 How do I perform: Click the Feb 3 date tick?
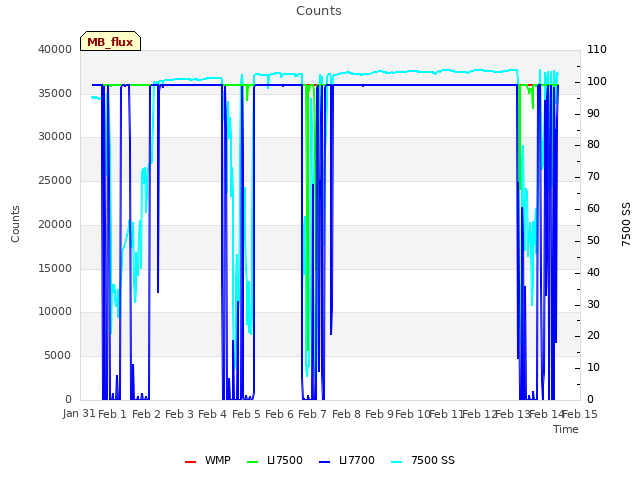pyautogui.click(x=179, y=414)
